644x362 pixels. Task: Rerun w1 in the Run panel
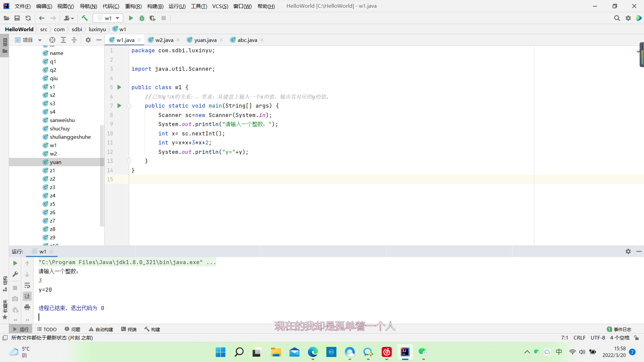click(x=15, y=263)
